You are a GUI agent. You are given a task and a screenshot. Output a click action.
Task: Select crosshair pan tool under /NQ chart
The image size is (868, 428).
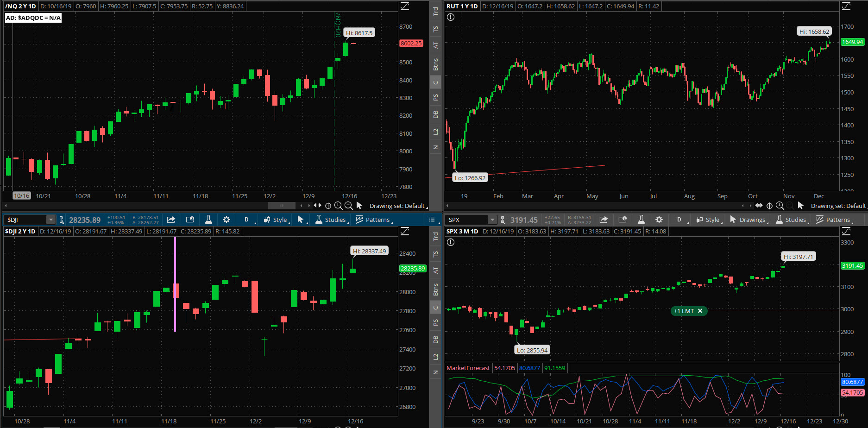tap(328, 206)
